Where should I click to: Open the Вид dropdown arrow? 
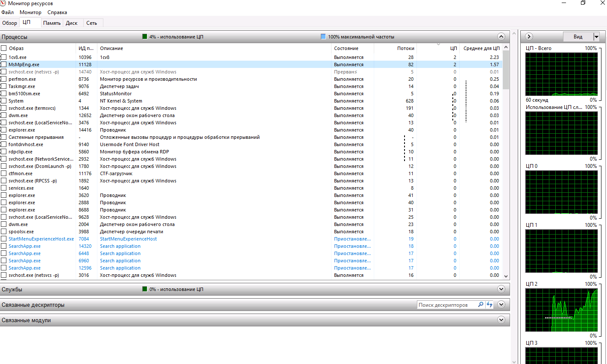(596, 37)
